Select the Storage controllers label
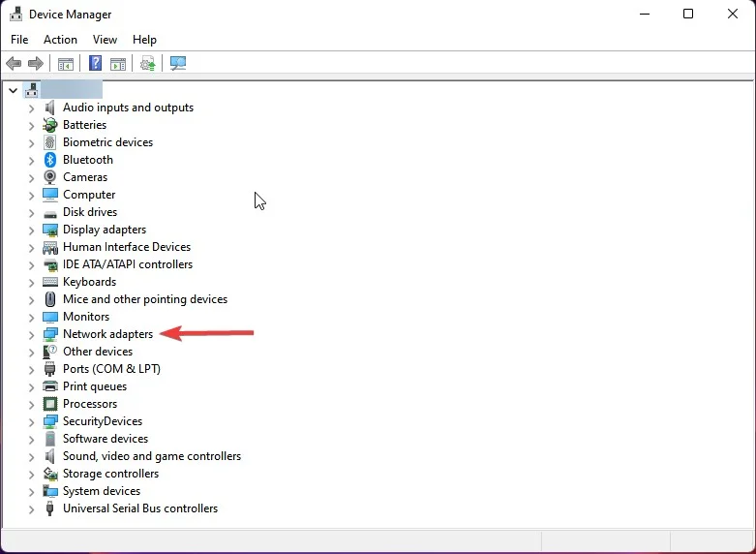756x554 pixels. [111, 474]
